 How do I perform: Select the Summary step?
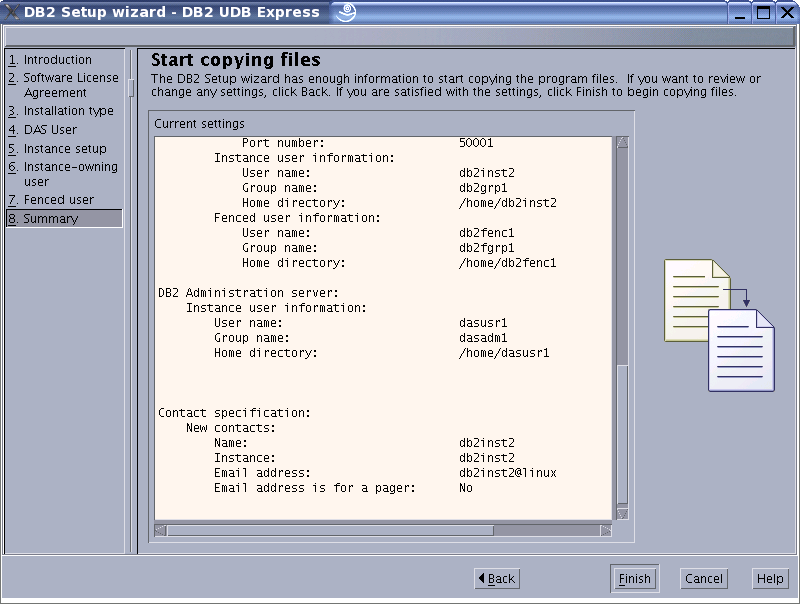(x=64, y=218)
